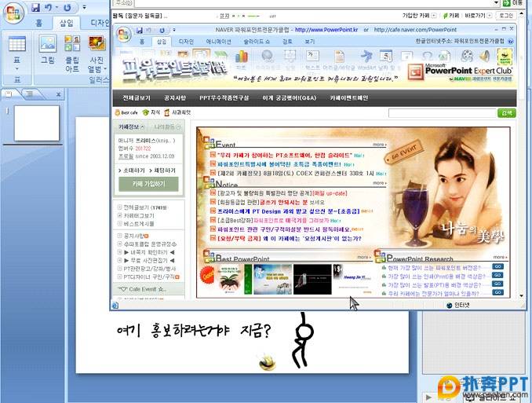Open PPT우수작품연구실 in the cafe menu bar
This screenshot has height=403, width=532.
click(224, 98)
